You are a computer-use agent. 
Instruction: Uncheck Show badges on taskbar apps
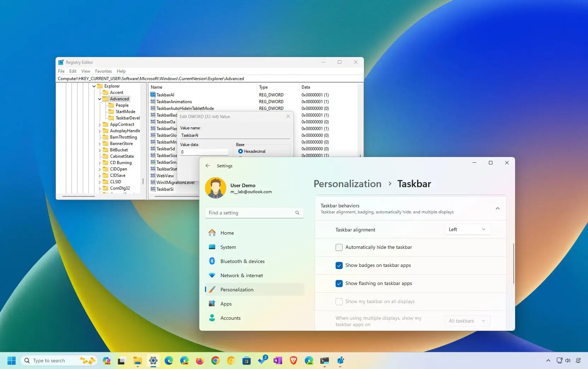(339, 265)
